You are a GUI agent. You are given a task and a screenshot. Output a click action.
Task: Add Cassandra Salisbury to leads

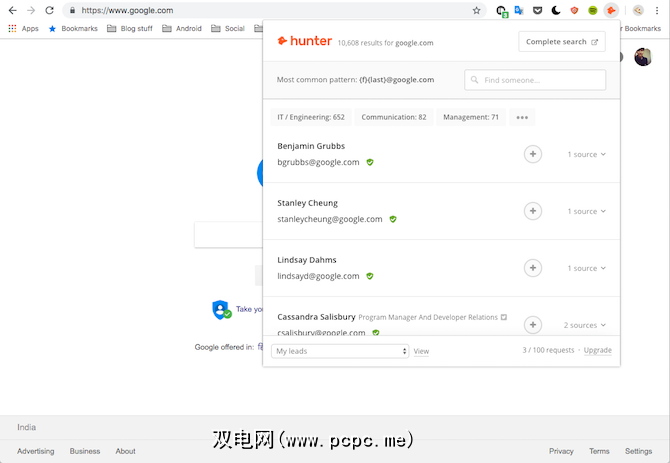pyautogui.click(x=533, y=325)
